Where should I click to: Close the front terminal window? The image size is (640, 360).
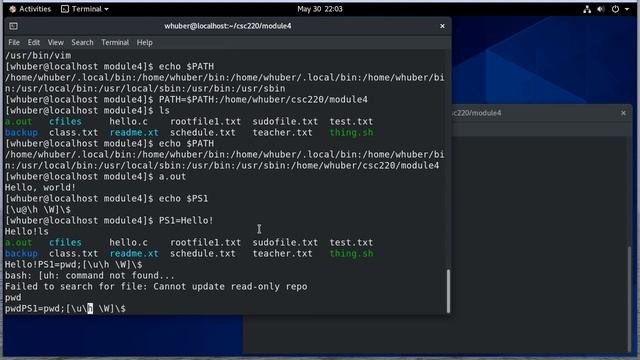pyautogui.click(x=442, y=26)
